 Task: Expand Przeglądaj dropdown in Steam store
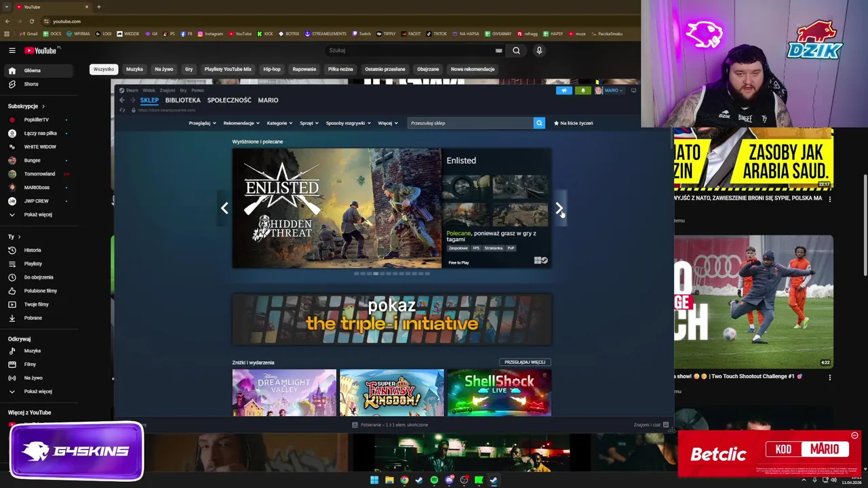click(202, 123)
